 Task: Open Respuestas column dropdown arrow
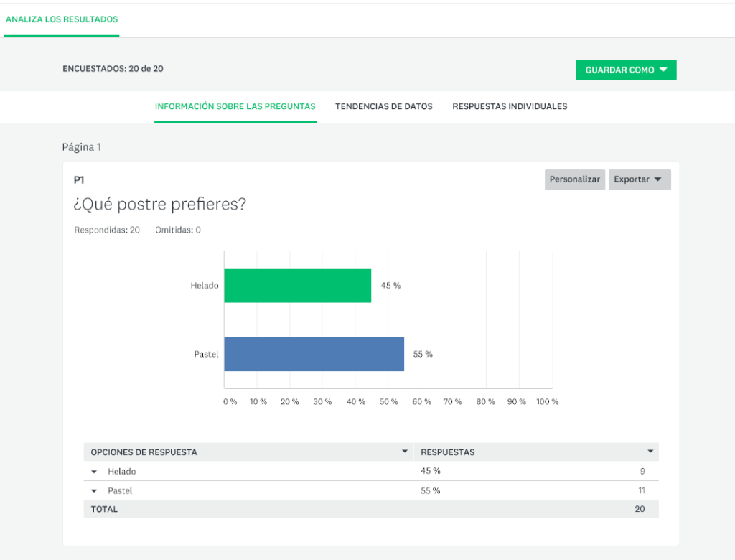650,451
